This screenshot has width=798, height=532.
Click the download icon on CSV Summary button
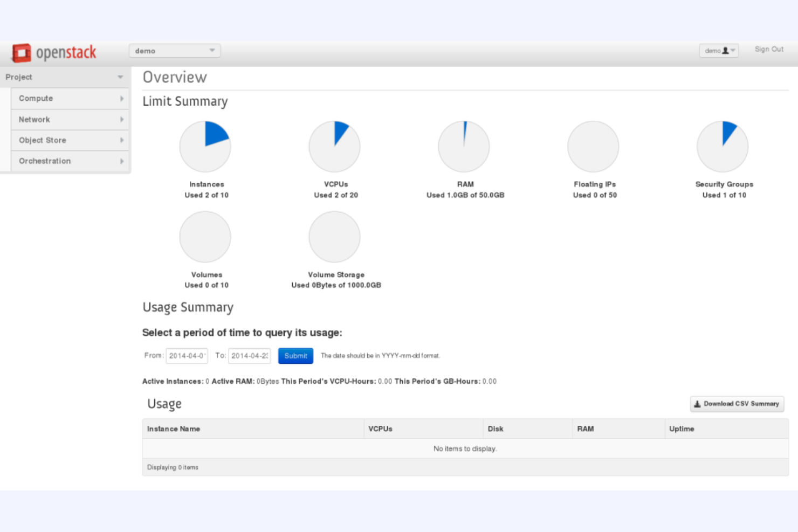698,404
